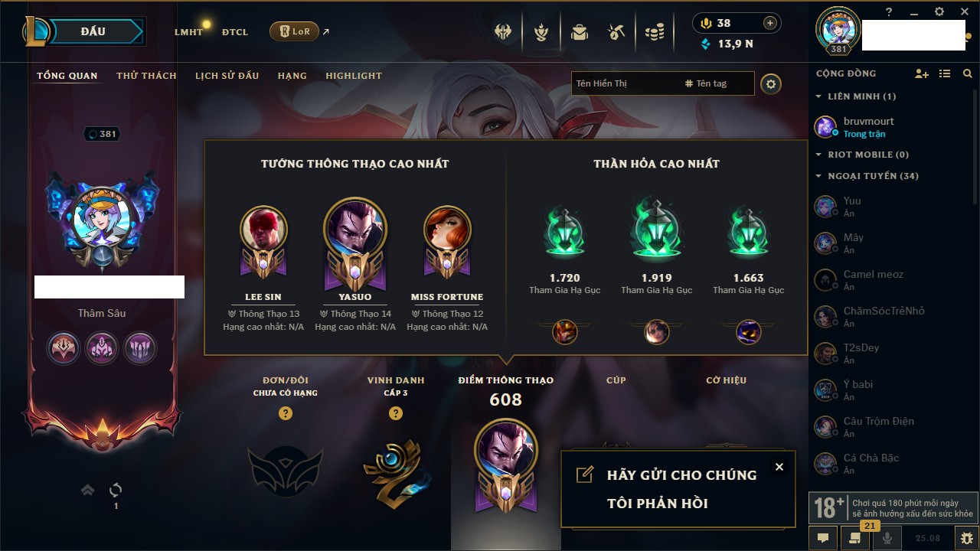Open profile settings gear beside search

tap(771, 84)
